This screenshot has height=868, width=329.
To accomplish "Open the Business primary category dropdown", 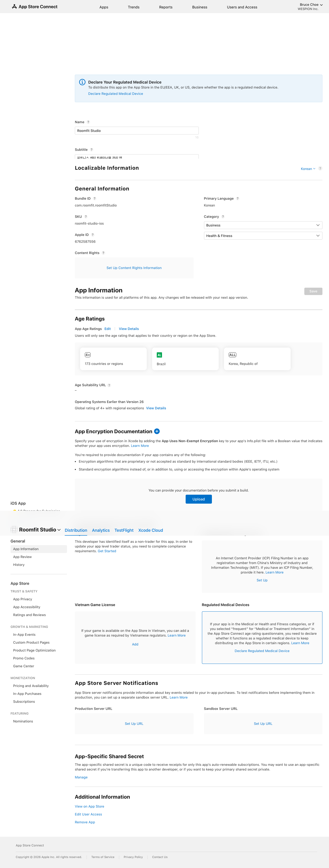I will pyautogui.click(x=263, y=225).
